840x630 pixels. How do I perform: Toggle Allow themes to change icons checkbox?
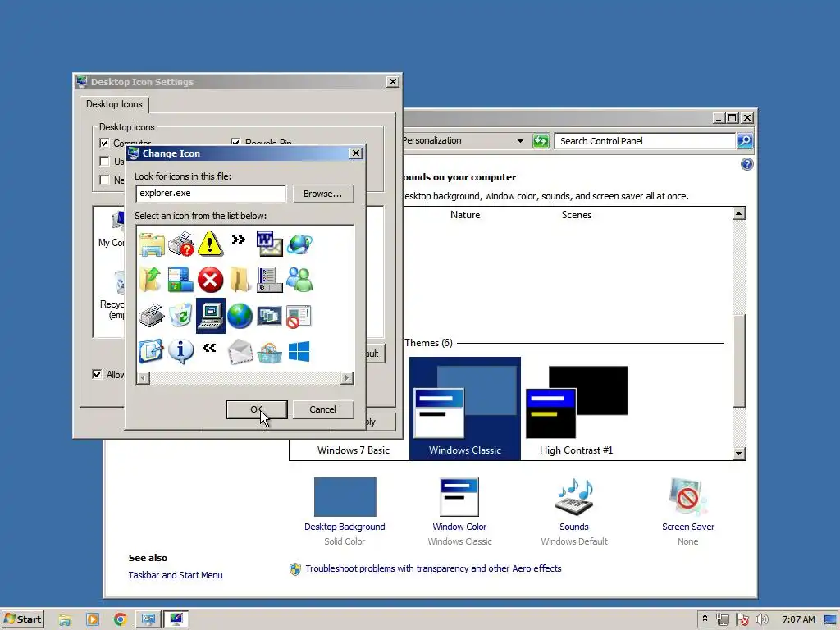(97, 374)
